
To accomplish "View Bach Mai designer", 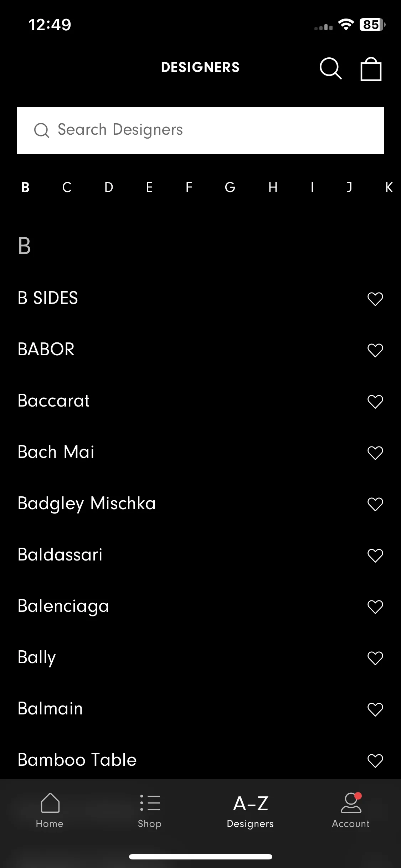I will point(56,452).
